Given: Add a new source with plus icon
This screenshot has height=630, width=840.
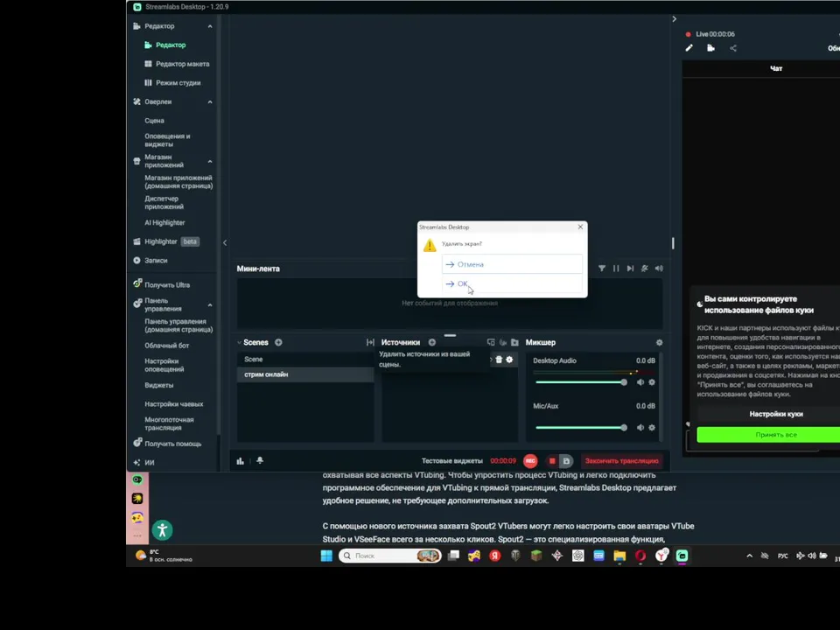Looking at the screenshot, I should click(x=431, y=342).
